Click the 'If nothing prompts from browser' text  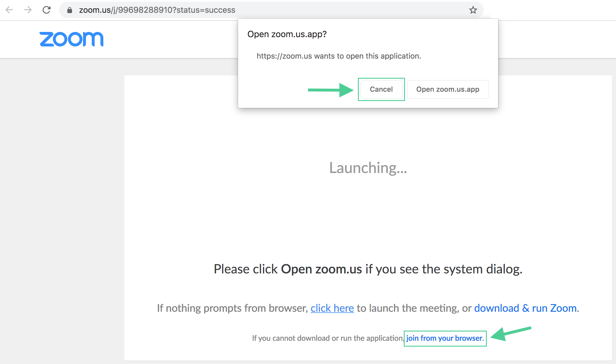point(232,308)
